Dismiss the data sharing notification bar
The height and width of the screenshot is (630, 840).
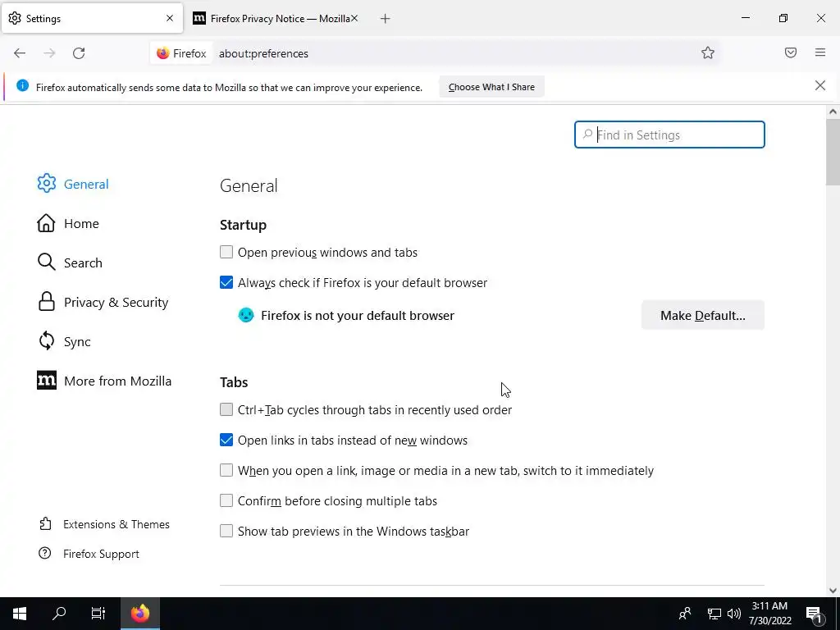[820, 85]
